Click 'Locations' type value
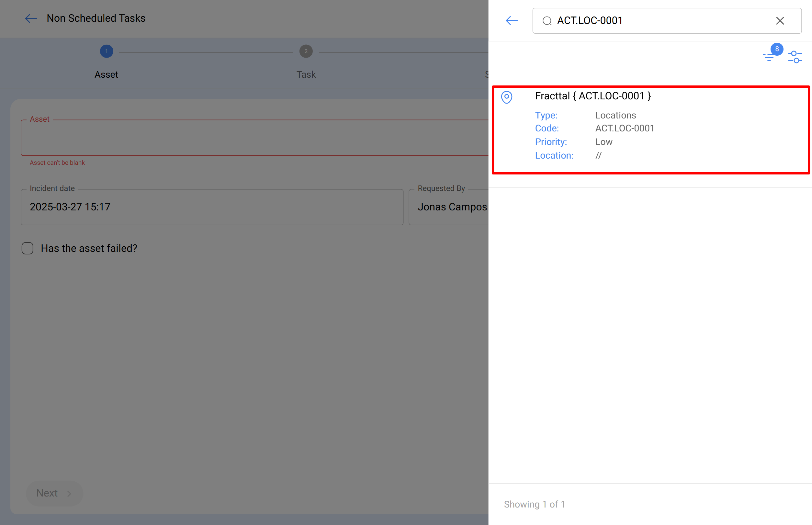Image resolution: width=812 pixels, height=525 pixels. 615,116
